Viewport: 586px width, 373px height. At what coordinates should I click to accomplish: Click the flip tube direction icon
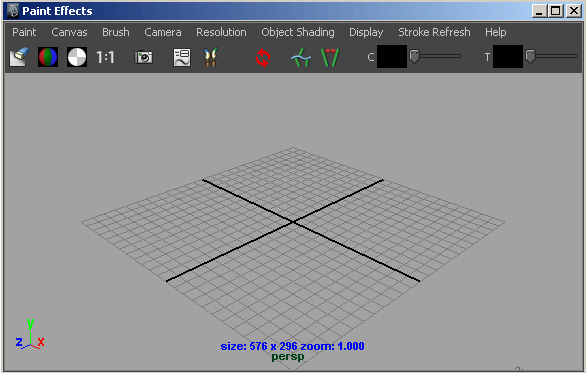pos(330,57)
